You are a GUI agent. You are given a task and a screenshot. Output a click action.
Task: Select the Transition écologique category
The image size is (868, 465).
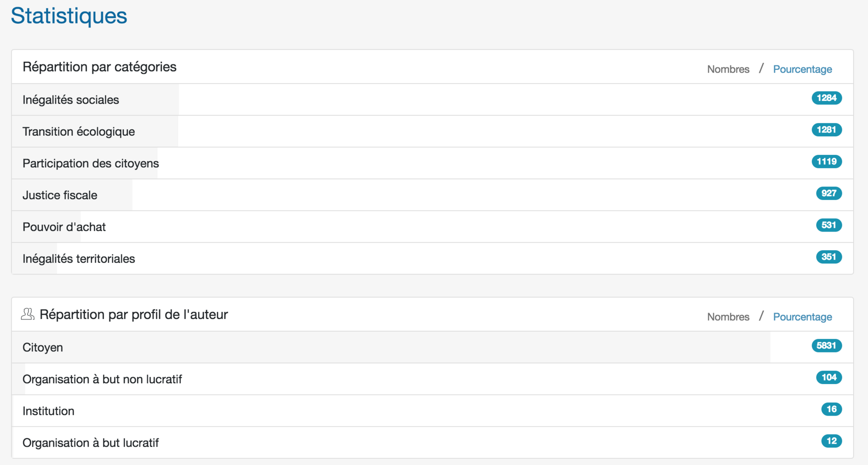[79, 132]
